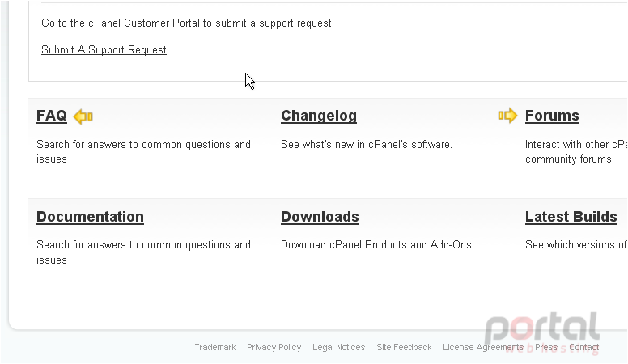Click the Trademark footer link
Image resolution: width=628 pixels, height=364 pixels.
[215, 347]
